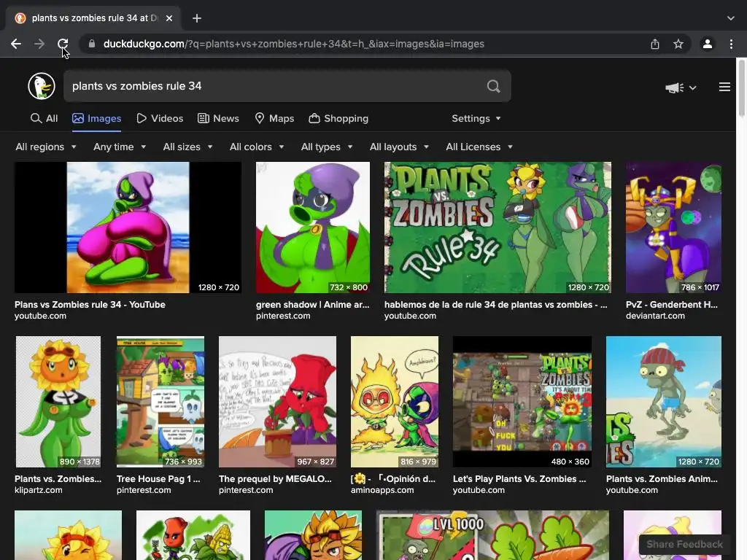Click the lock icon in the address bar
The width and height of the screenshot is (747, 560).
(x=92, y=44)
